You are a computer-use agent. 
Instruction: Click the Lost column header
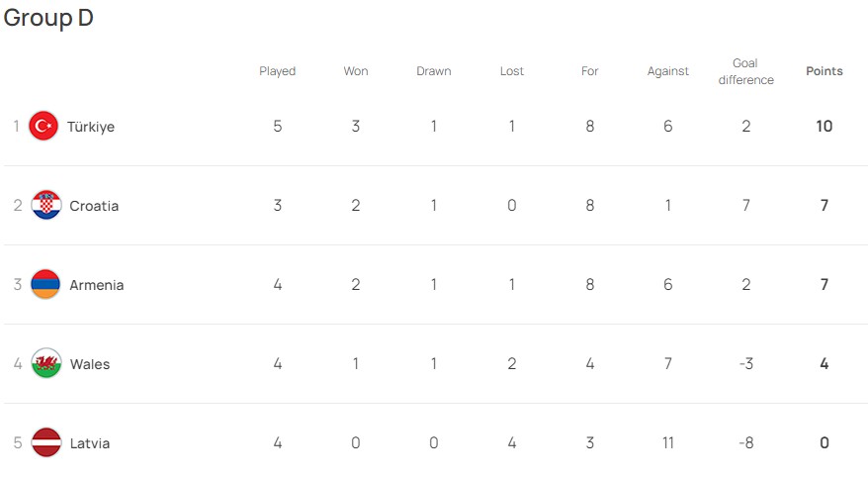click(x=512, y=71)
